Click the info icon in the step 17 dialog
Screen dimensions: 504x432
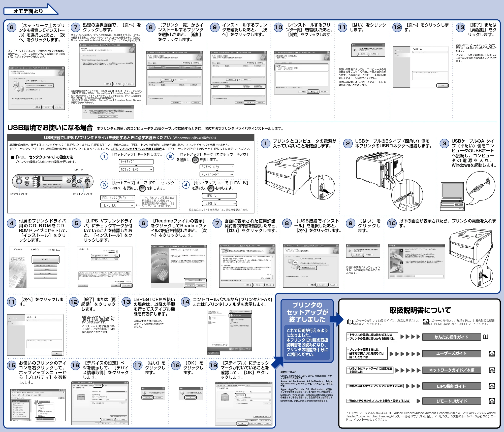coord(144,393)
